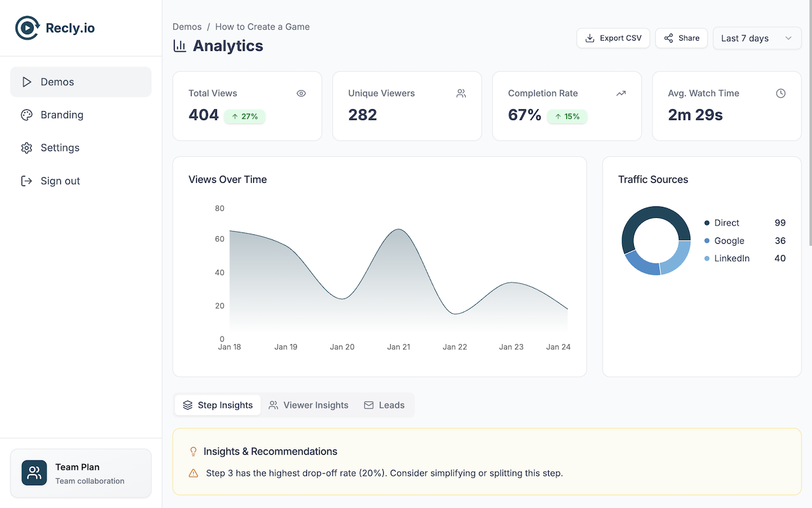This screenshot has height=508, width=812.
Task: Click Sign out in the sidebar
Action: click(60, 181)
